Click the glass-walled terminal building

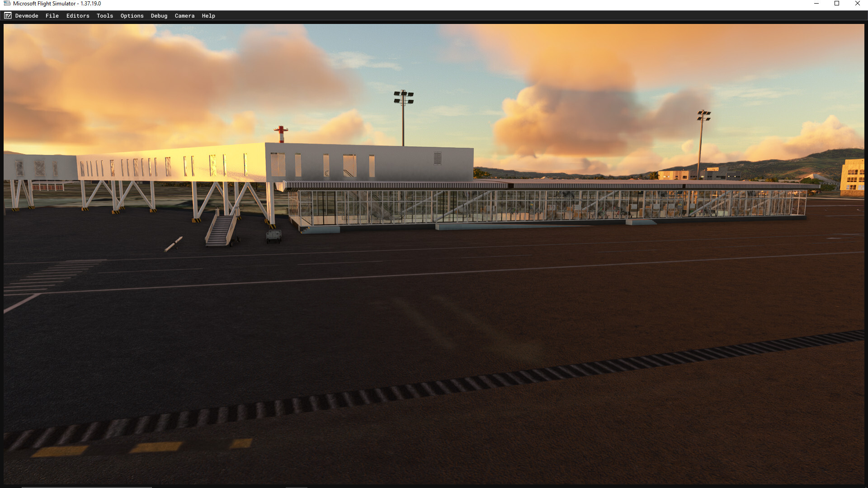pos(542,206)
